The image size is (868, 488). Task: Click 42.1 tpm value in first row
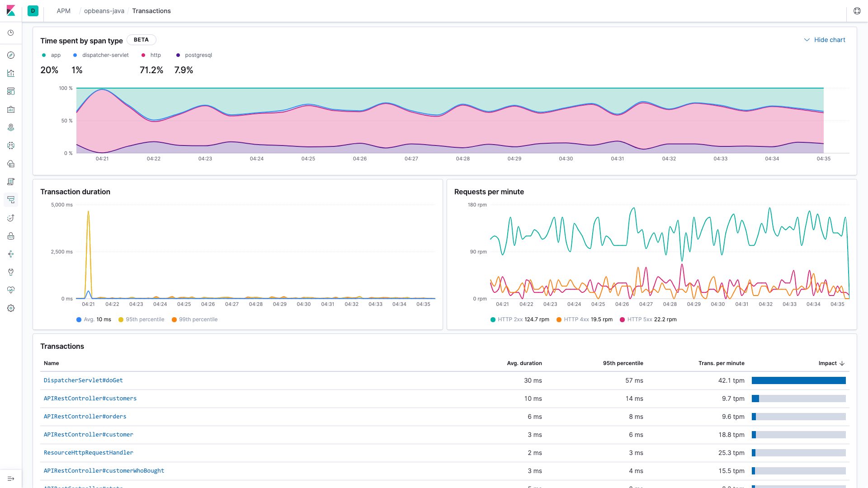point(731,380)
